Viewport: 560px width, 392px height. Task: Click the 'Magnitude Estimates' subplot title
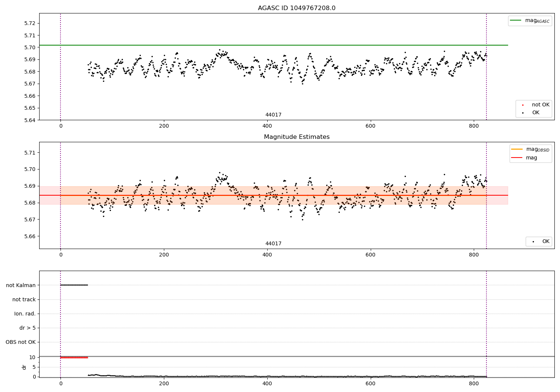[x=296, y=137]
